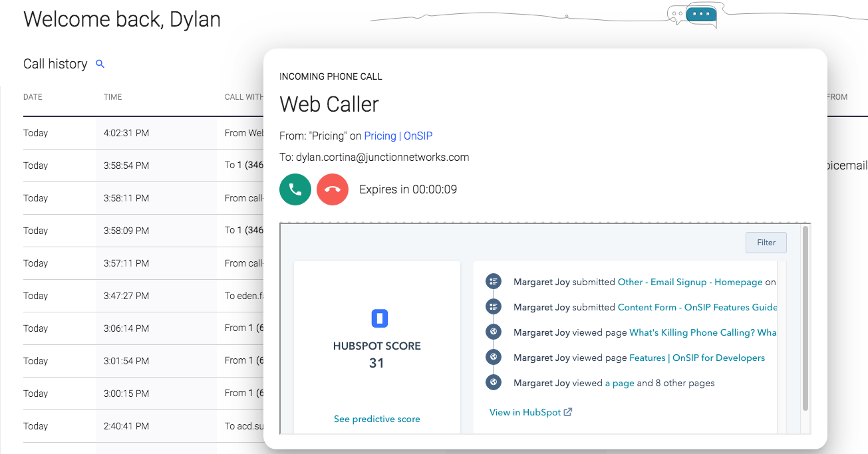Image resolution: width=868 pixels, height=454 pixels.
Task: Open Content Form - OnSIP Features Guide link
Action: (x=697, y=307)
